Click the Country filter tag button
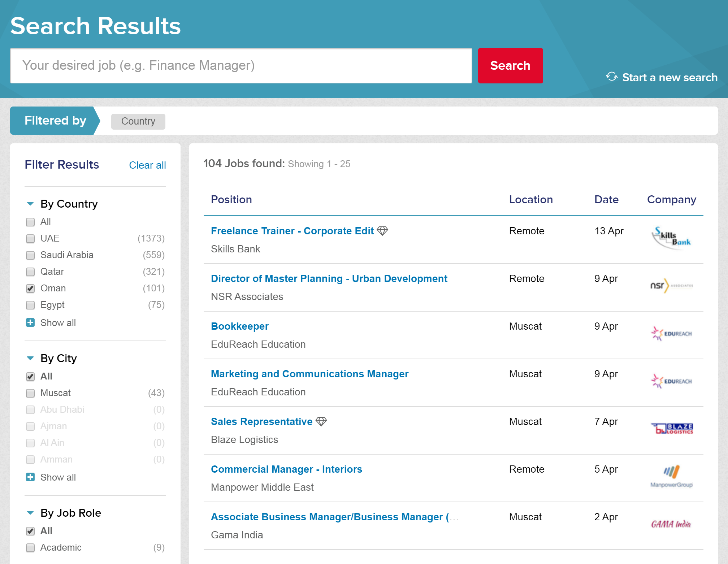The width and height of the screenshot is (728, 564). 138,121
